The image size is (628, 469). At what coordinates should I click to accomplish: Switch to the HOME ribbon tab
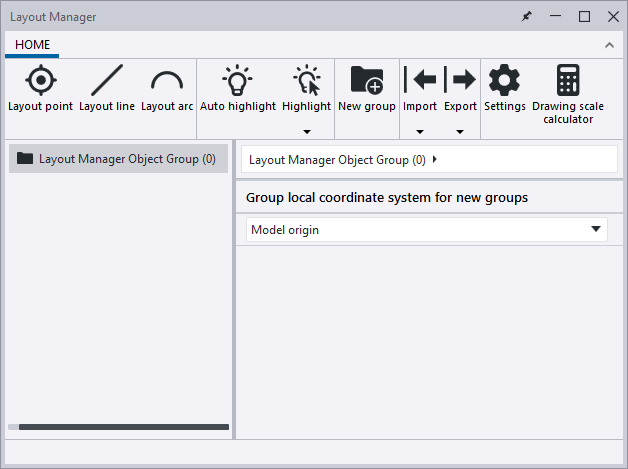coord(32,45)
